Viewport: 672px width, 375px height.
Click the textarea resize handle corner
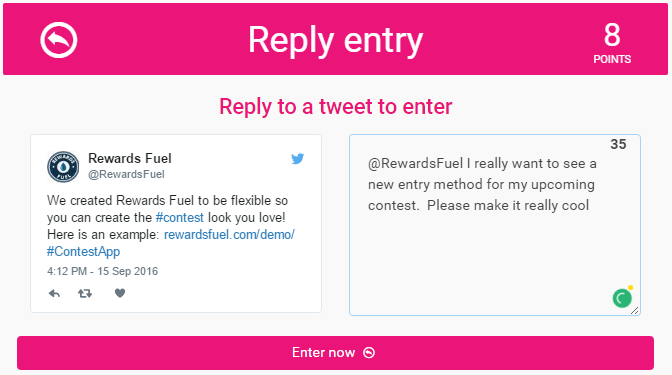pos(635,310)
